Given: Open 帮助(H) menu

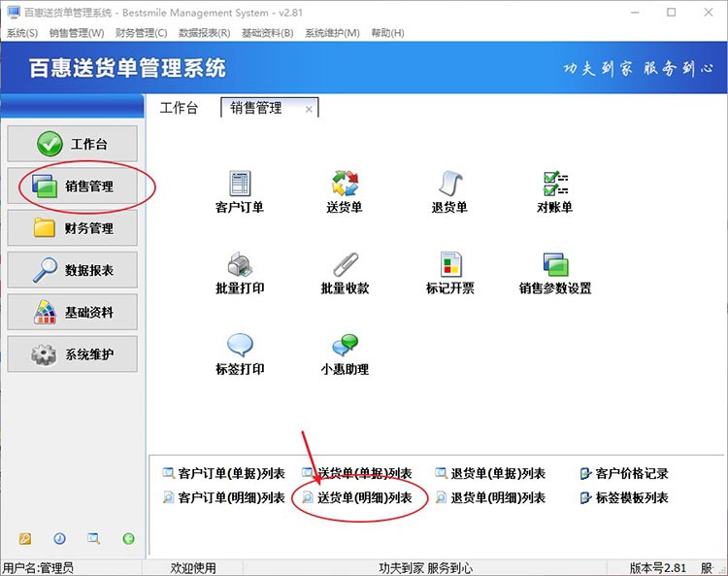Looking at the screenshot, I should [387, 33].
